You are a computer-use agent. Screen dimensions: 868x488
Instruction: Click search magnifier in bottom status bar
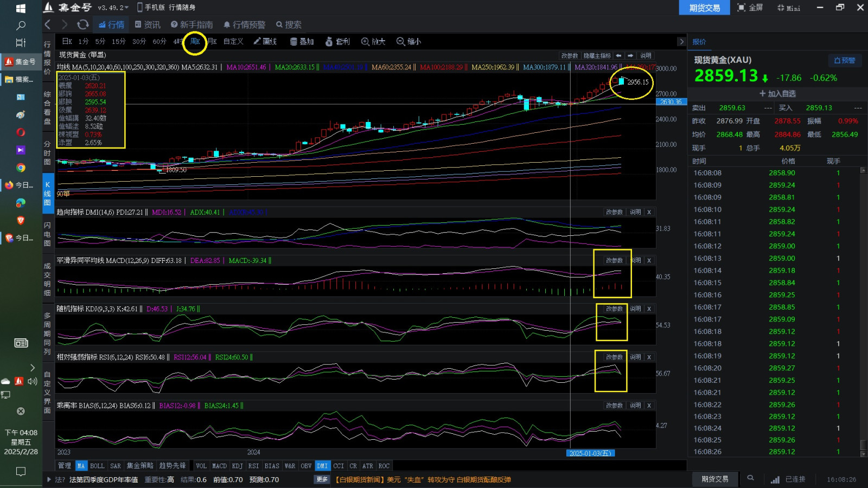[750, 478]
